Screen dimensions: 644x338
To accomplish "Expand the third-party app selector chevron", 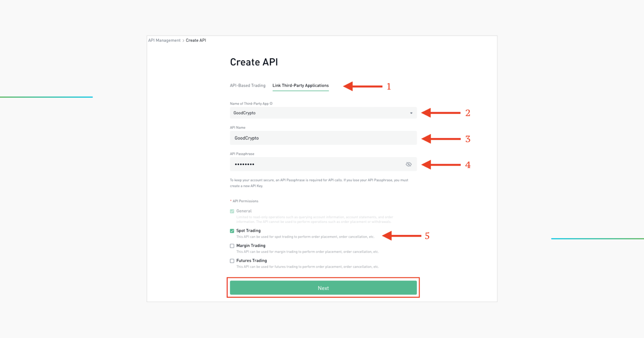I will tap(411, 113).
